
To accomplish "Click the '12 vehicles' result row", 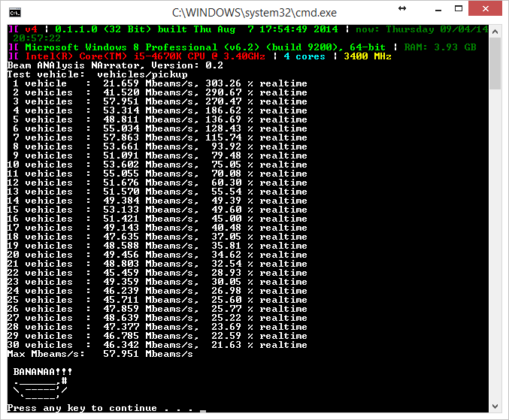I will pyautogui.click(x=157, y=183).
